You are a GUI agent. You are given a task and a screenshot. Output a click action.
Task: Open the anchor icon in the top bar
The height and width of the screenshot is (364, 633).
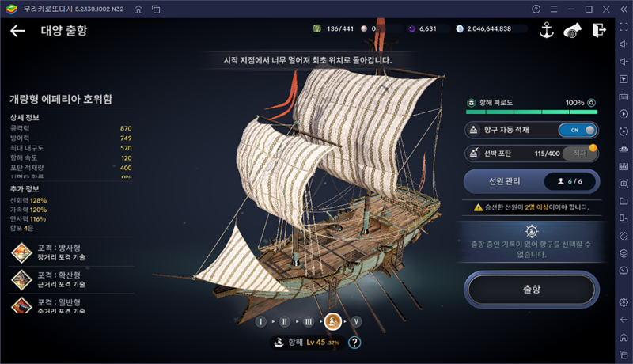click(x=546, y=30)
